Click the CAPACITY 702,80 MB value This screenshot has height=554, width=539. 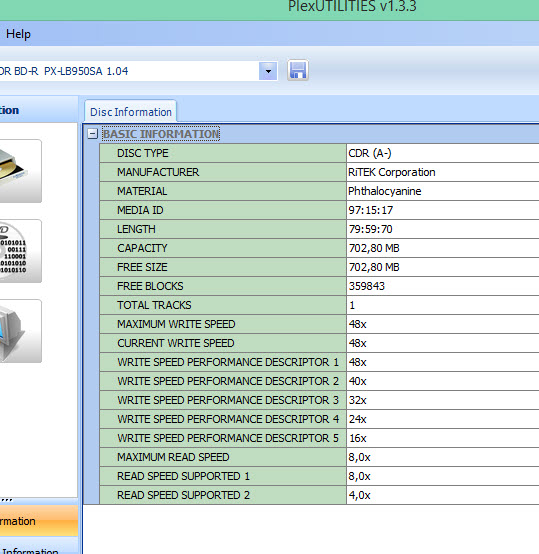(374, 248)
